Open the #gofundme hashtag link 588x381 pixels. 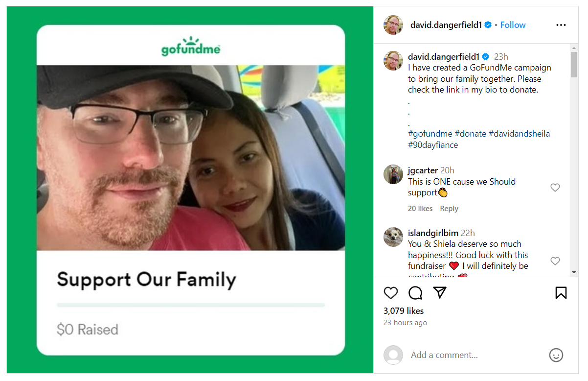430,134
